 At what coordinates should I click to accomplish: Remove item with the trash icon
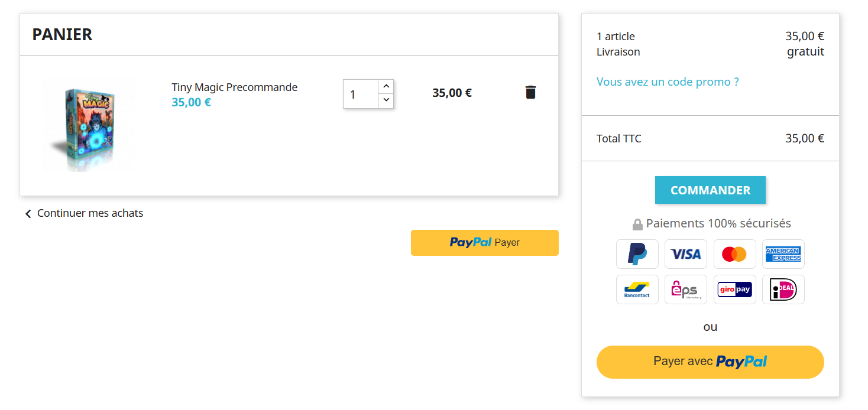coord(530,92)
